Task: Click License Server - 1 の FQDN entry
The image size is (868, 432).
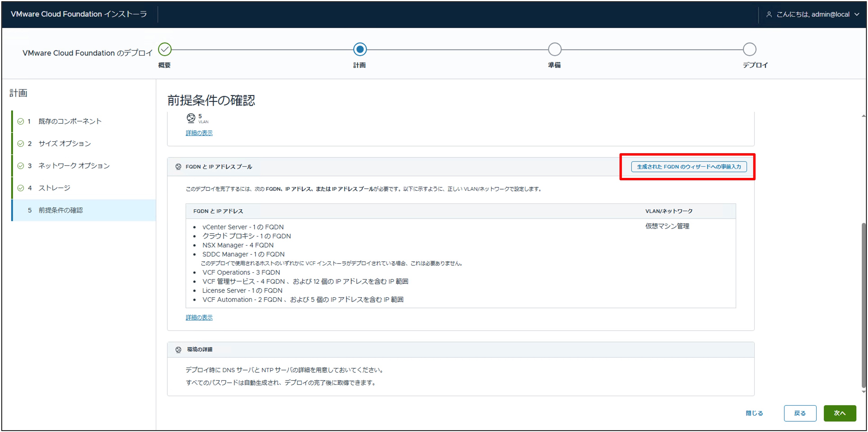Action: 242,291
